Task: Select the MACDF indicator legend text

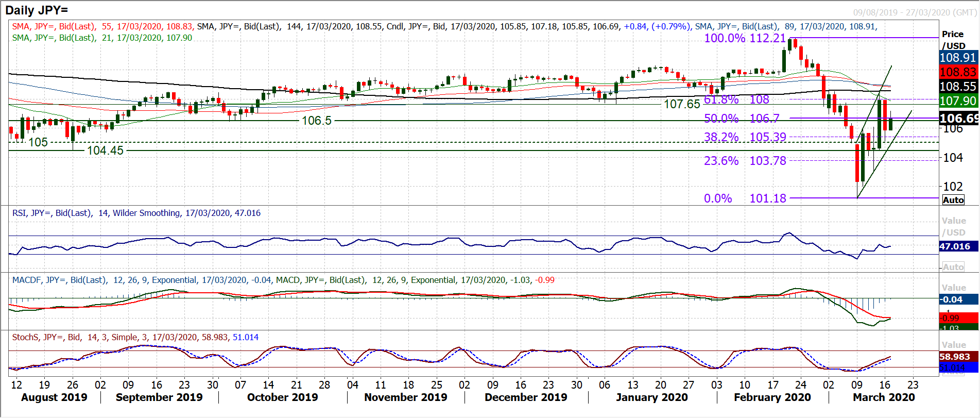Action: tap(142, 280)
